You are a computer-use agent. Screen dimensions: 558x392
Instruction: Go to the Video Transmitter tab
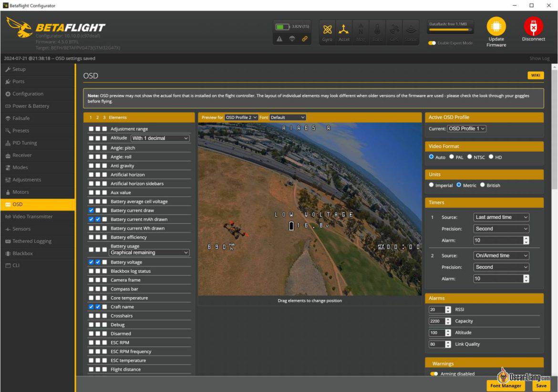(32, 217)
